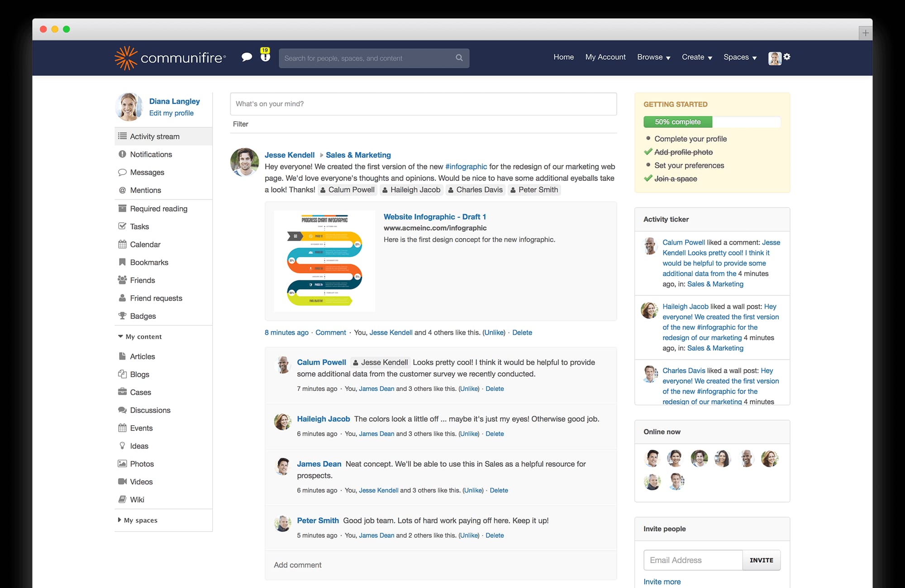Viewport: 905px width, 588px height.
Task: Open the search magnifier in the top bar
Action: (459, 58)
